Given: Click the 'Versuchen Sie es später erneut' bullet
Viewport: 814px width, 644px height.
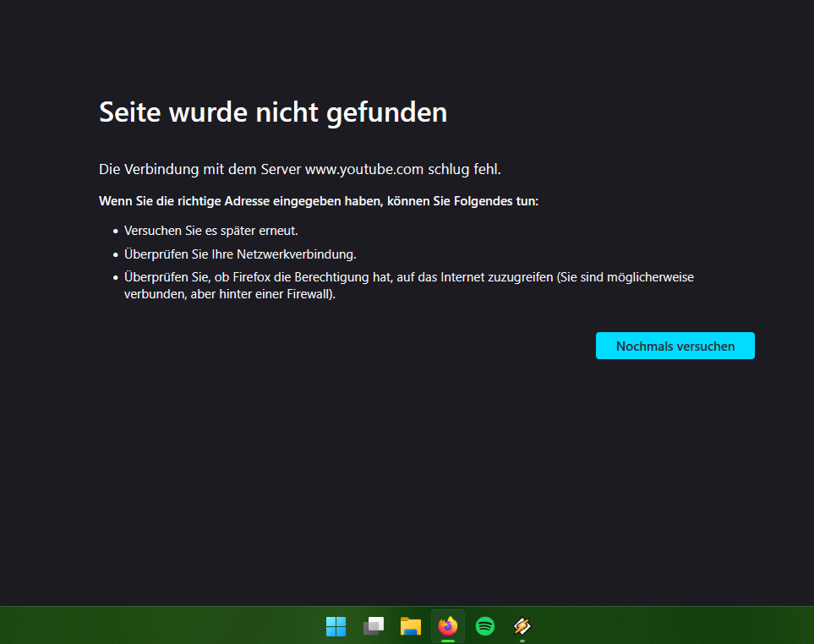Looking at the screenshot, I should point(210,231).
